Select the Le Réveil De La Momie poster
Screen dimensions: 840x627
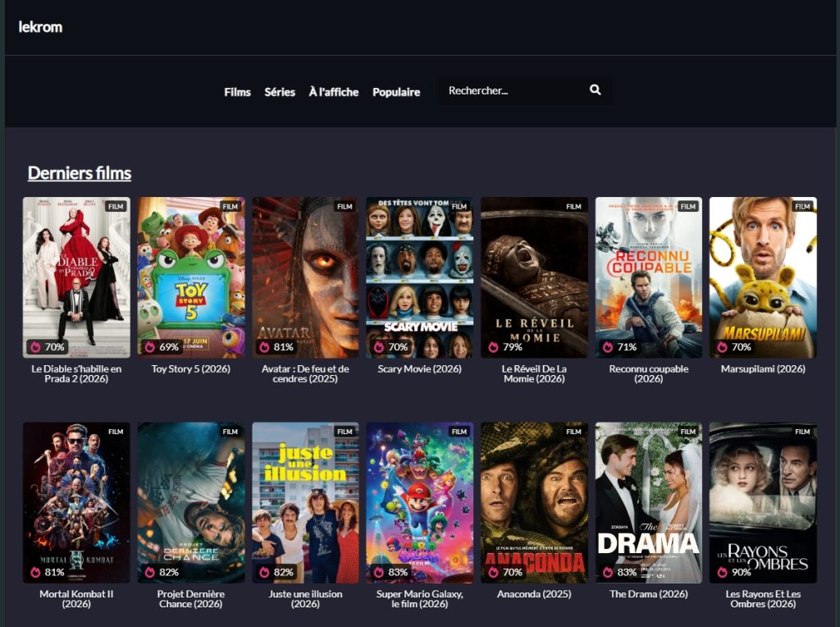tap(534, 277)
